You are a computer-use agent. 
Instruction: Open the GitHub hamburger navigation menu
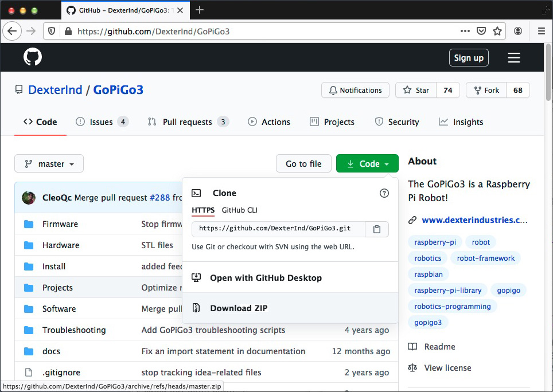[x=514, y=57]
